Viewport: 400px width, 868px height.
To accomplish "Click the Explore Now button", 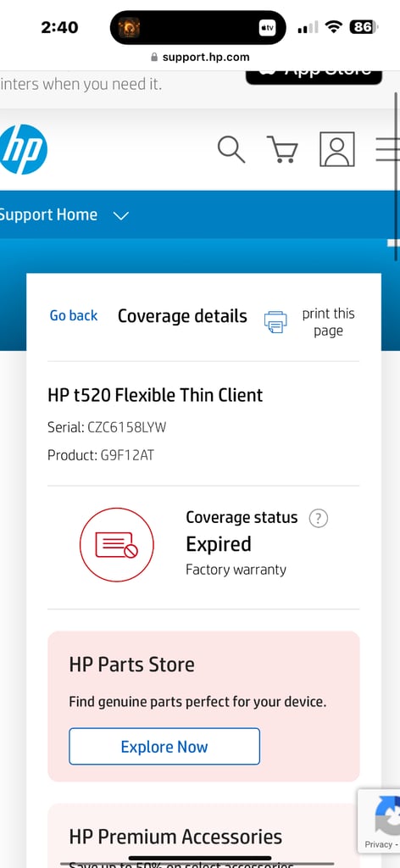I will (164, 746).
